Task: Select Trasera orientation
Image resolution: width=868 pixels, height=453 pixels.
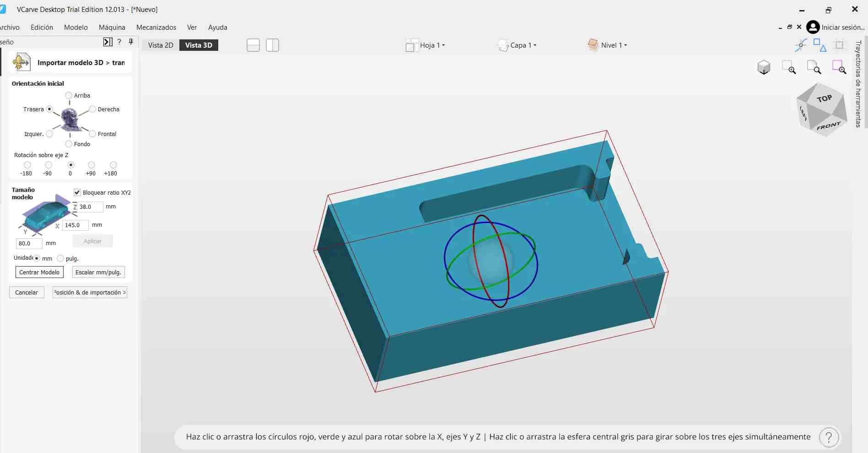Action: [49, 109]
